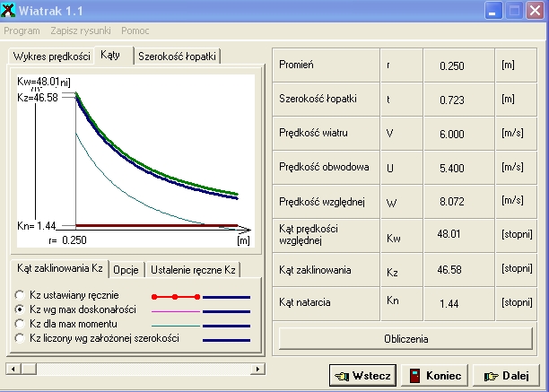
Task: Minimize the Wiatrak window
Action: (x=494, y=11)
